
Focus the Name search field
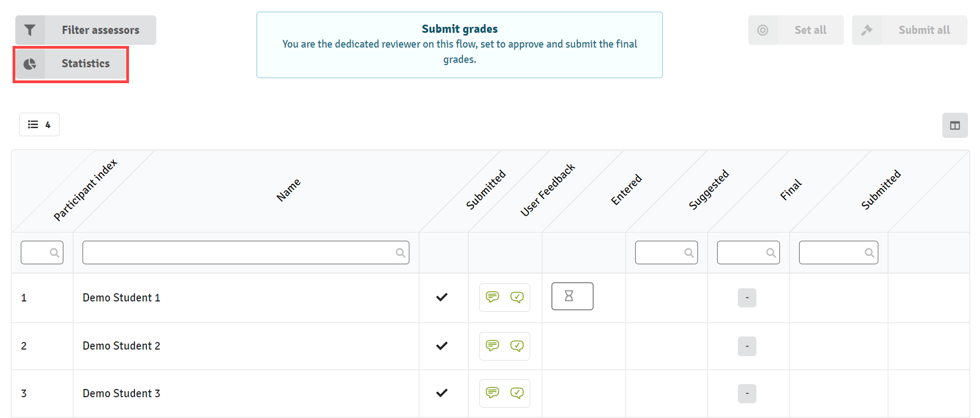(246, 252)
